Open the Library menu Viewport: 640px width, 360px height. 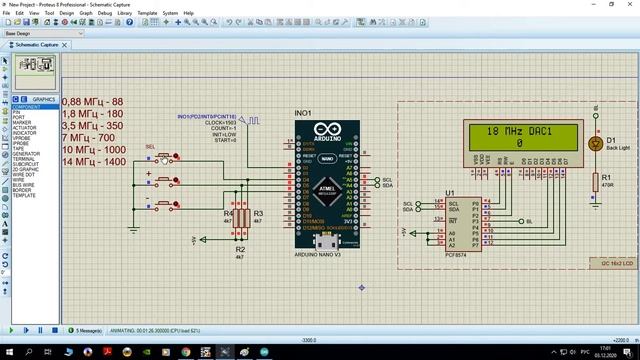click(124, 13)
